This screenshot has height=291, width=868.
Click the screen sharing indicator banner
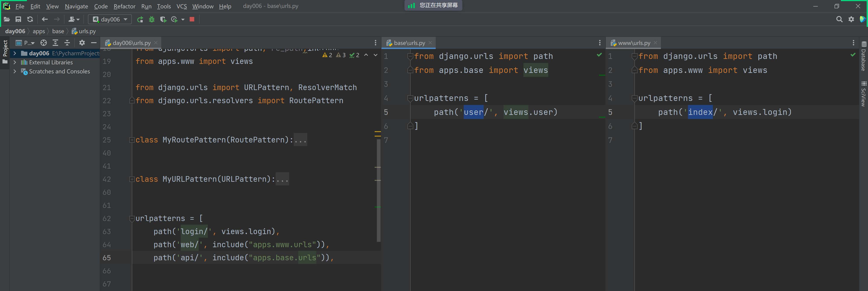(x=433, y=5)
